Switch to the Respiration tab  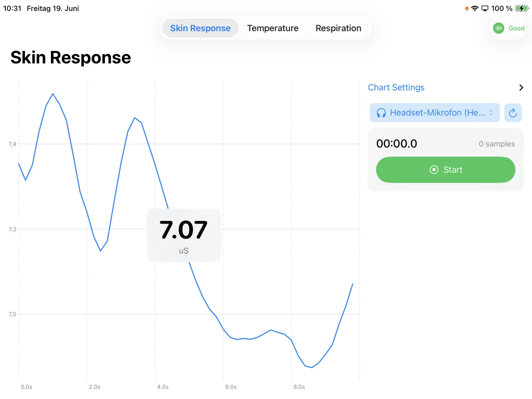click(338, 28)
